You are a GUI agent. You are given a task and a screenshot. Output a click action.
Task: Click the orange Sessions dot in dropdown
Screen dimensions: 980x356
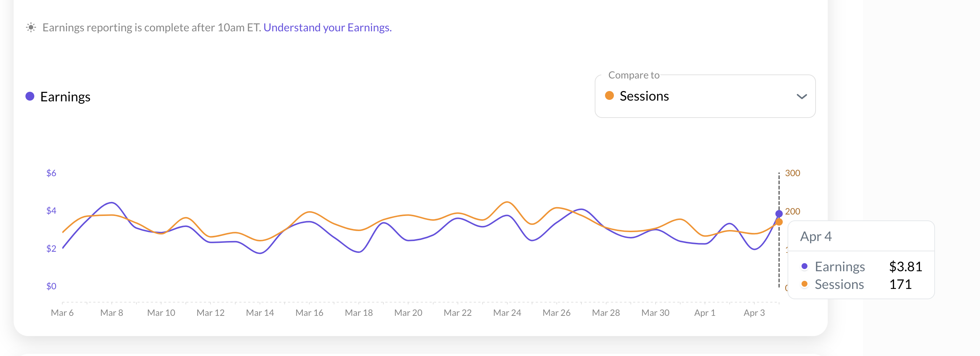609,95
